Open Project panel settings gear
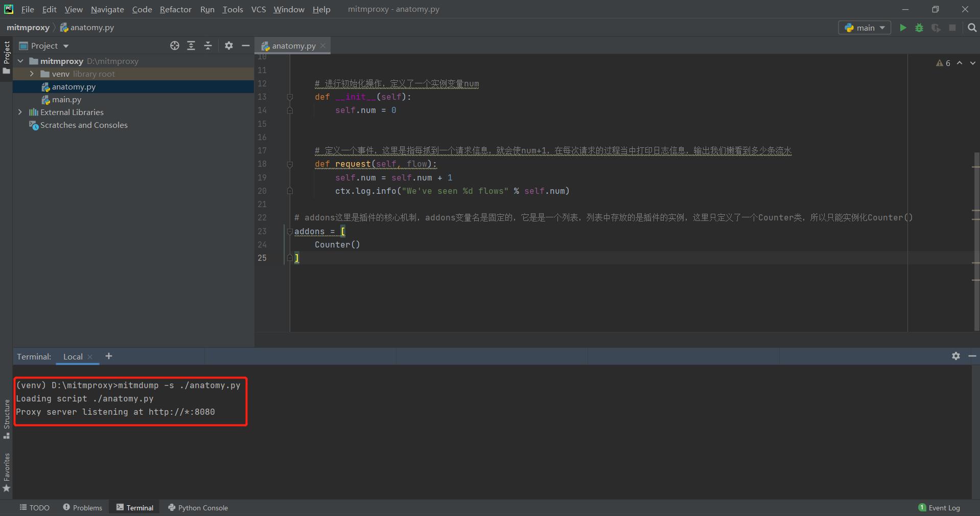980x516 pixels. pos(229,46)
